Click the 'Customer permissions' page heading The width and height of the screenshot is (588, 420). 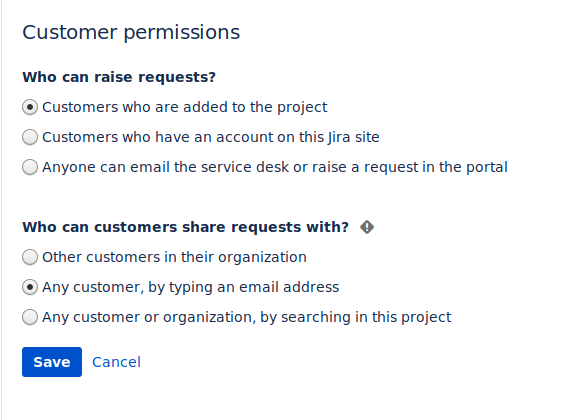(131, 32)
